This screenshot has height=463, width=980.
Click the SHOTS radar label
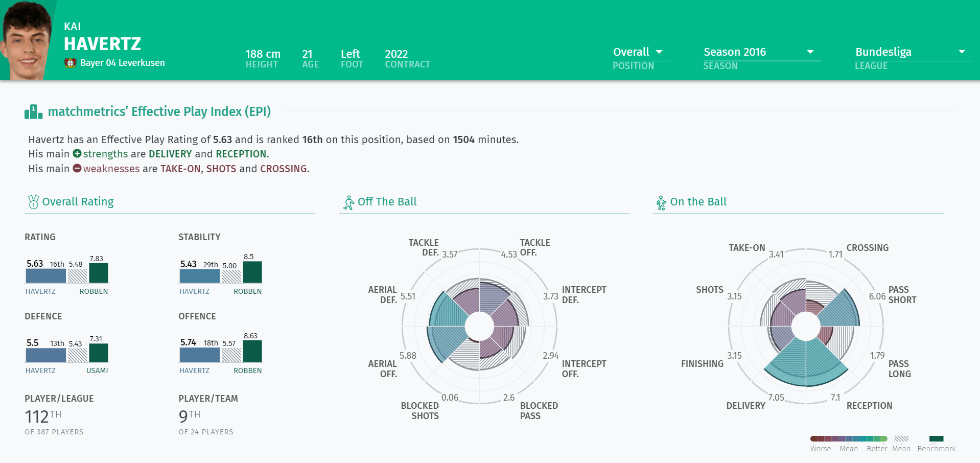point(710,290)
